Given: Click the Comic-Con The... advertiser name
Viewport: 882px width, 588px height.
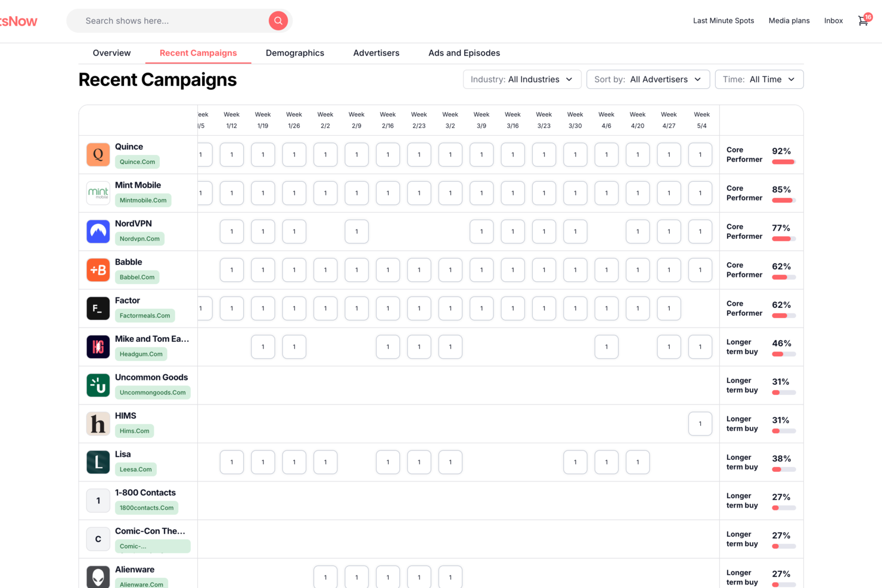Looking at the screenshot, I should [150, 531].
